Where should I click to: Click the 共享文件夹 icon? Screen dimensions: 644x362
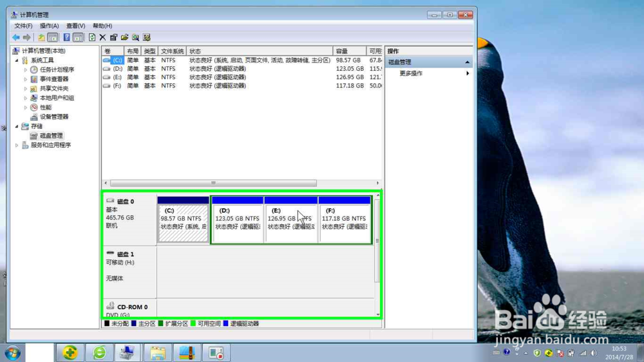(x=34, y=89)
